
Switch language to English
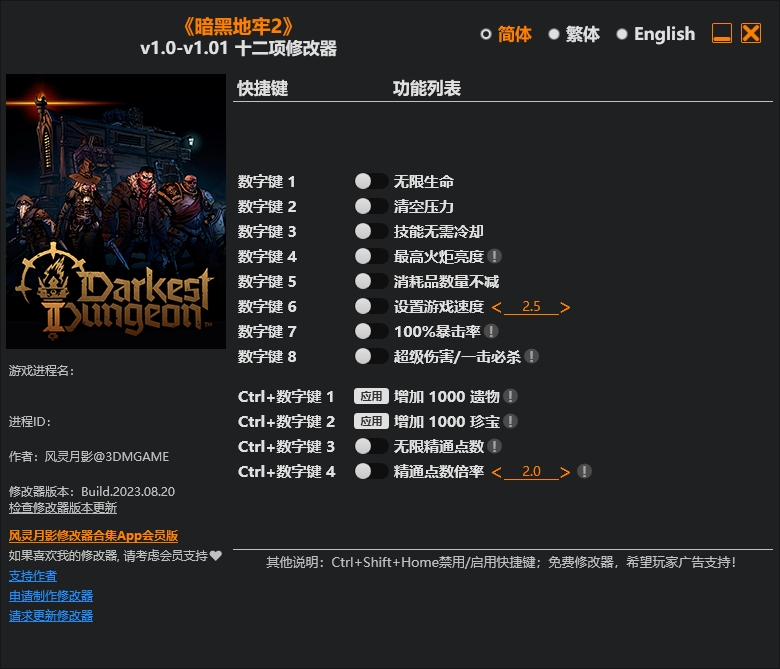622,34
